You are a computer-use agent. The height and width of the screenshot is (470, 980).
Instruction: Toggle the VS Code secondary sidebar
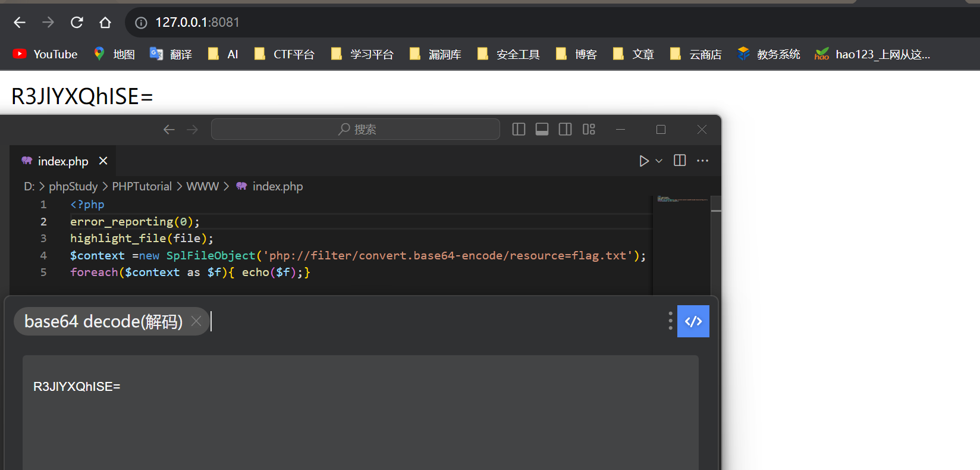(x=565, y=129)
